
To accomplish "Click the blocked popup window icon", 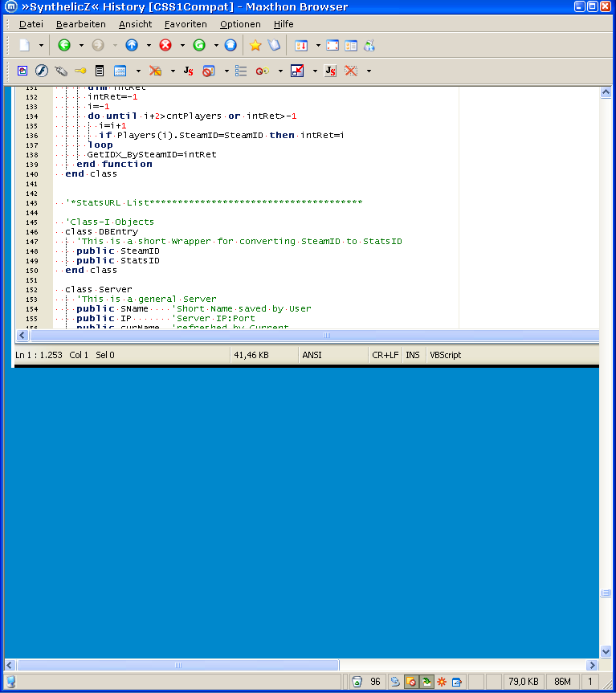I will 209,71.
